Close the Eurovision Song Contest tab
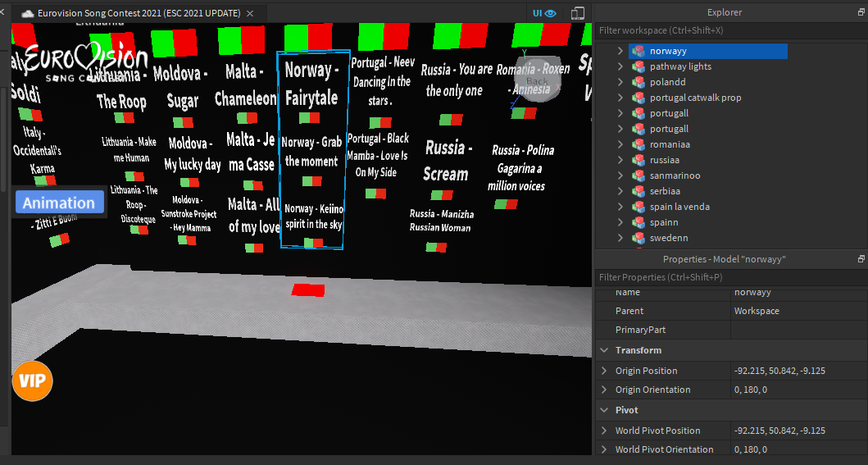 pos(250,14)
